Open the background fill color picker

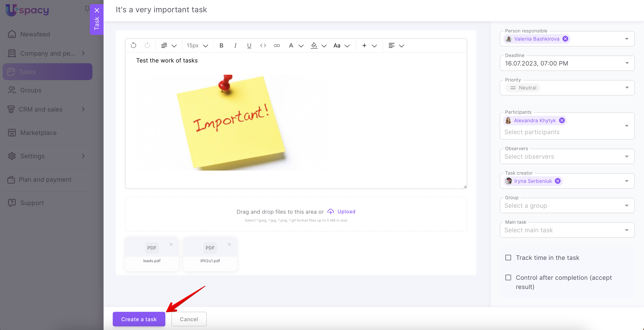pyautogui.click(x=314, y=45)
